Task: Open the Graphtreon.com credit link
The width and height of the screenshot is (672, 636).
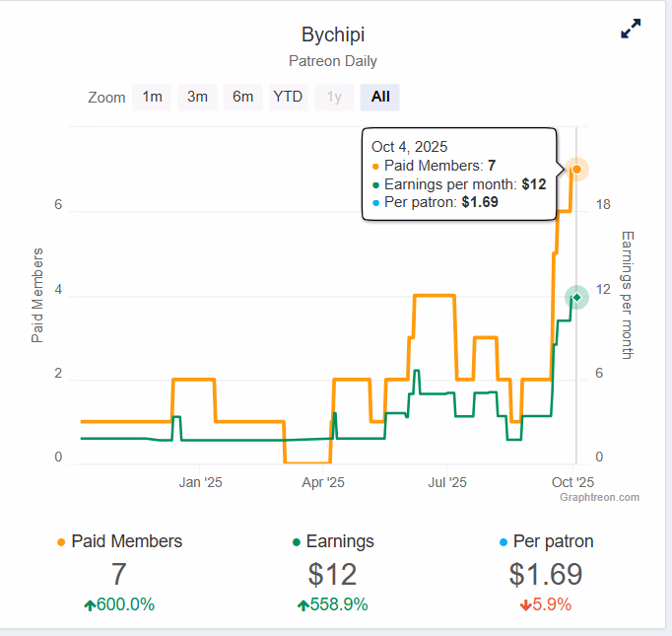Action: (x=599, y=497)
